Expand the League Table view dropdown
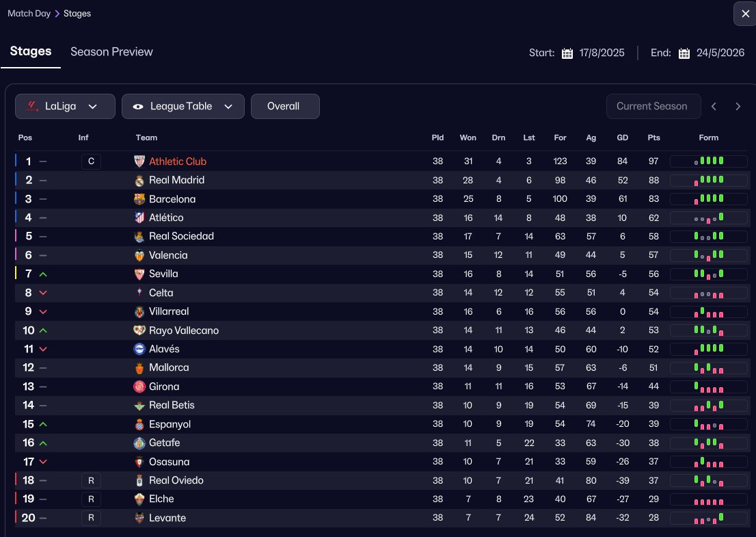The height and width of the screenshot is (537, 756). pyautogui.click(x=183, y=106)
